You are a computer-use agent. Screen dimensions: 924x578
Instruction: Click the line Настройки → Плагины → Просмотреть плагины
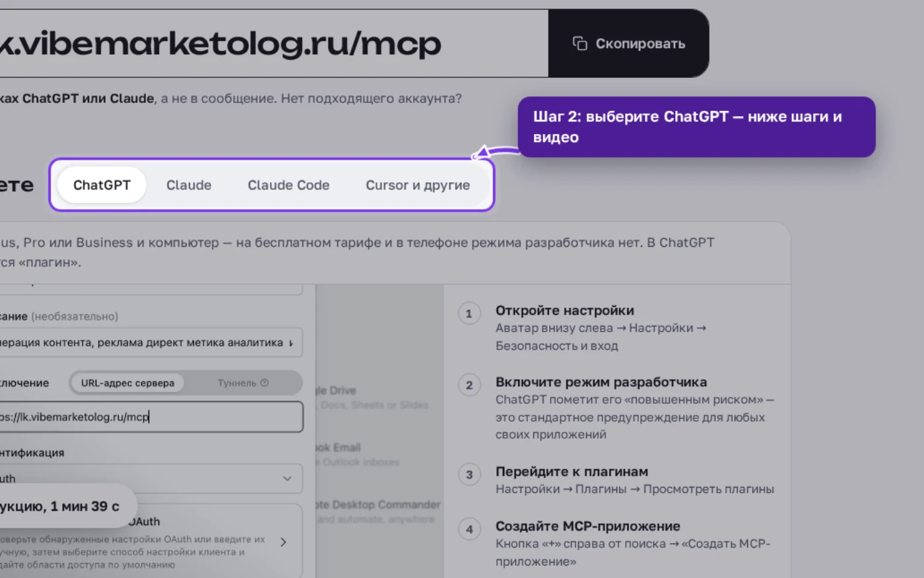pos(635,489)
